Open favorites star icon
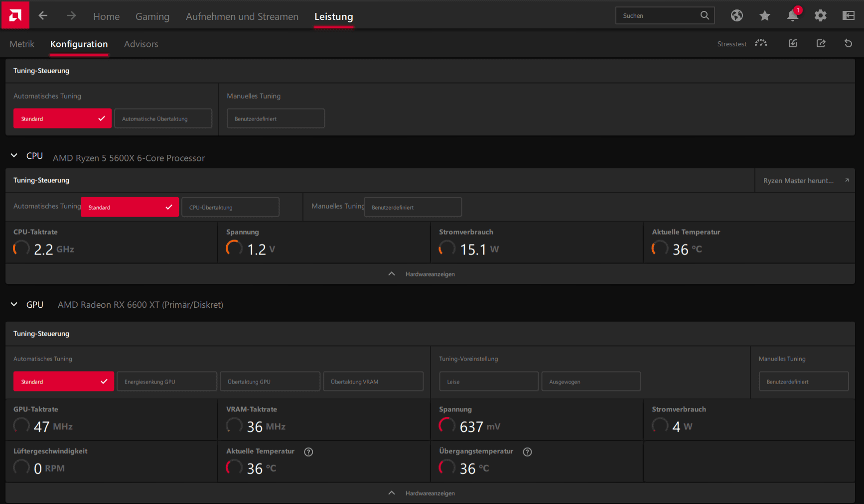864x504 pixels. click(765, 16)
